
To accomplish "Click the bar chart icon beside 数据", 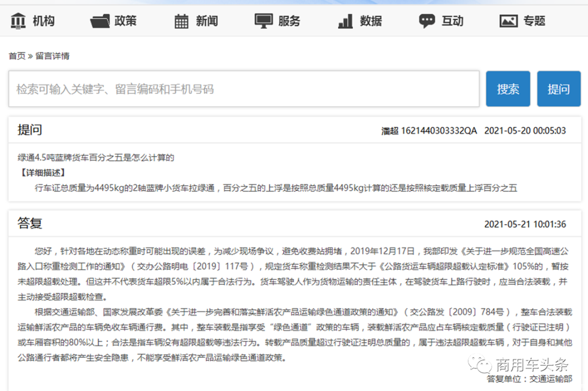I will click(345, 21).
